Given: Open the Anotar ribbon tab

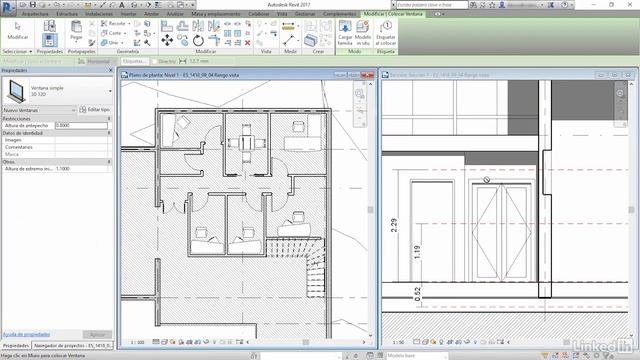Looking at the screenshot, I should 151,14.
